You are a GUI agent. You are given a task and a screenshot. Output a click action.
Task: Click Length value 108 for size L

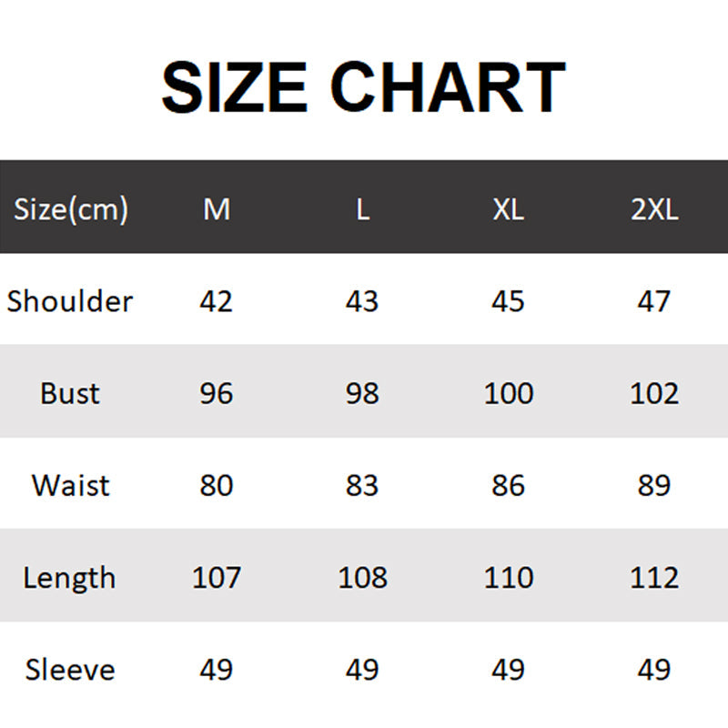(362, 577)
